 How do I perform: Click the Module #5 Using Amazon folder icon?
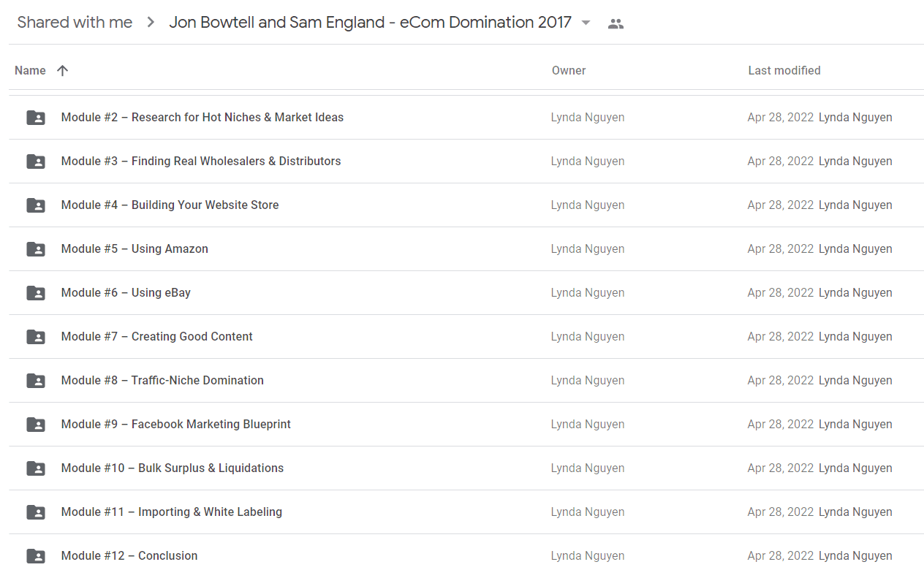[x=36, y=249]
